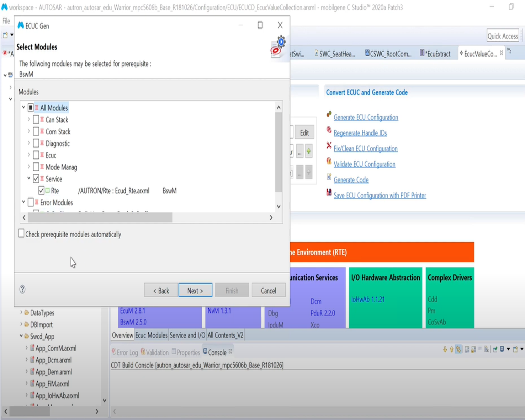Check the Ecuc module checkbox
Screen dimensions: 525x420
click(36, 155)
